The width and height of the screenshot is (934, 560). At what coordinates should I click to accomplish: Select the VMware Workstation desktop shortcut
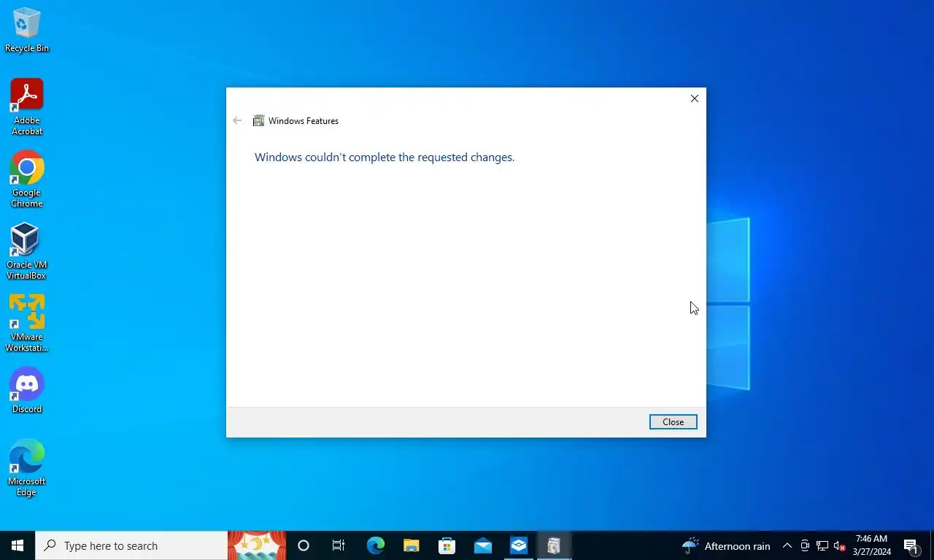[x=27, y=324]
